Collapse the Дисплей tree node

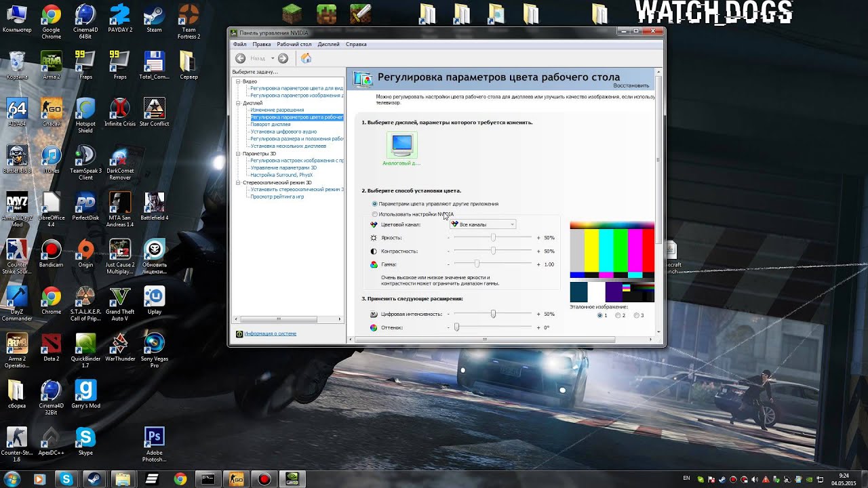tap(238, 103)
